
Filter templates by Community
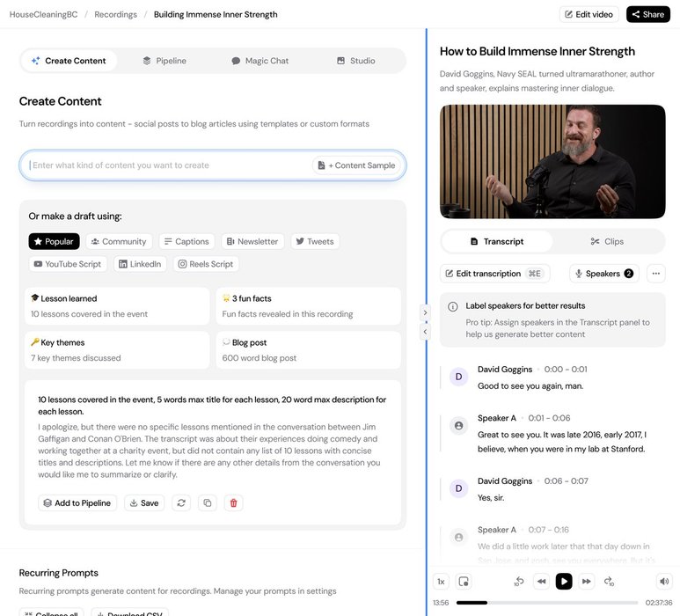click(x=119, y=242)
